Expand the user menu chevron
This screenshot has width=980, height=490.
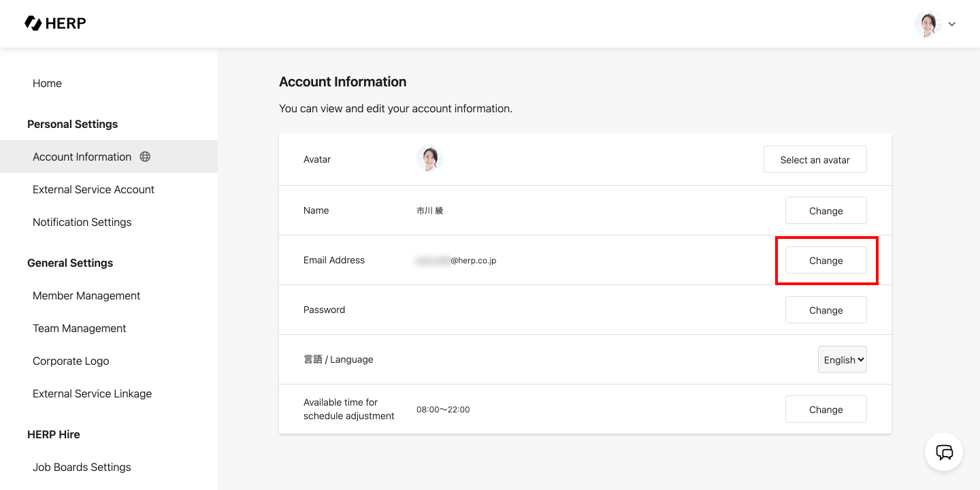click(x=952, y=24)
